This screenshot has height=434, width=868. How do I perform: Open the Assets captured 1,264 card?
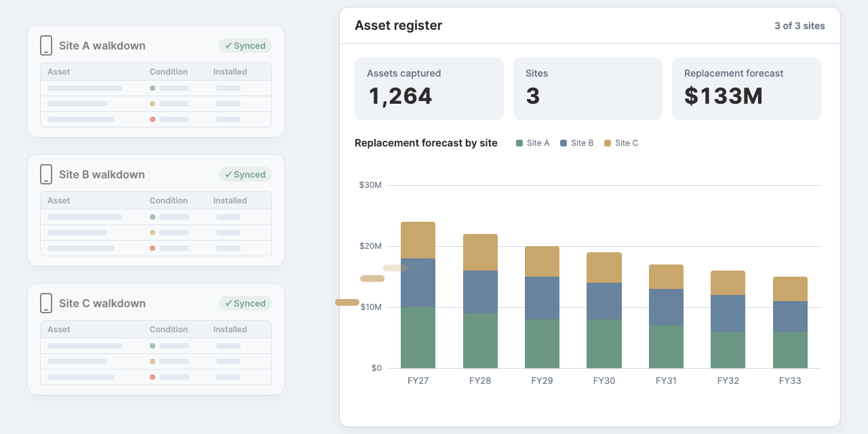pos(429,89)
